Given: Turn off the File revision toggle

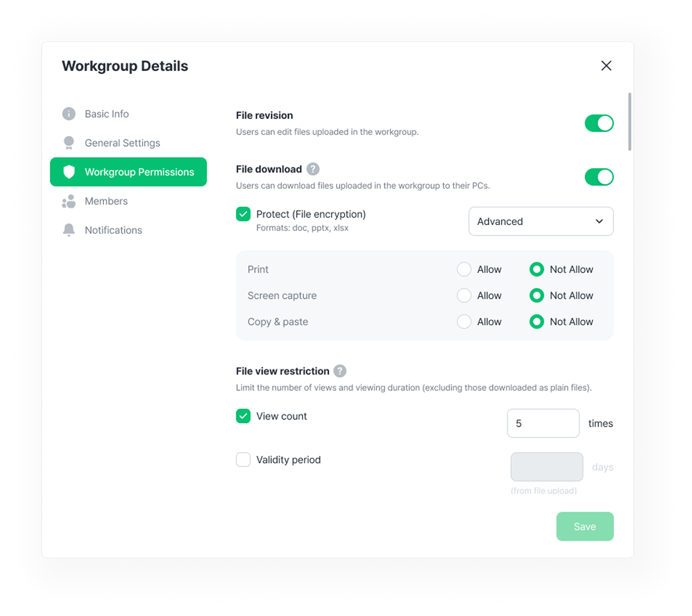Looking at the screenshot, I should coord(599,123).
